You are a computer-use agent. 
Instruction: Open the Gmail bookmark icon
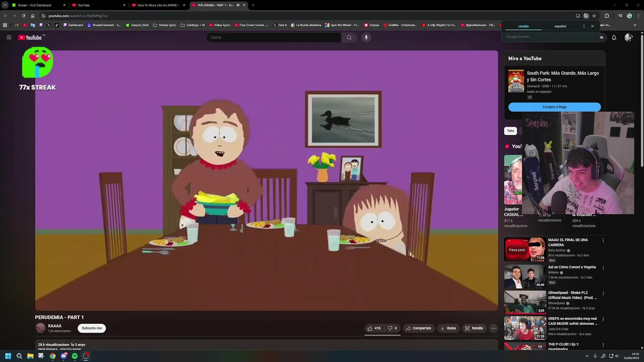pos(17,25)
